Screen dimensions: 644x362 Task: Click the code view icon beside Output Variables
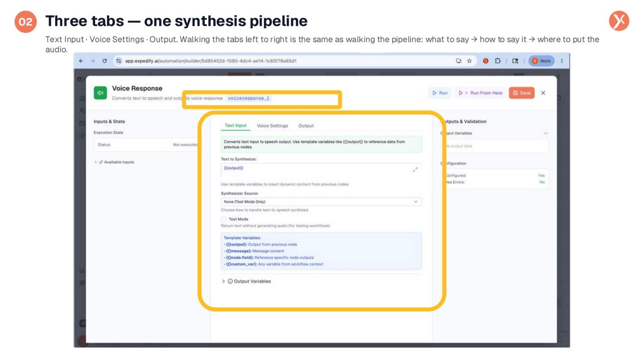coord(546,133)
